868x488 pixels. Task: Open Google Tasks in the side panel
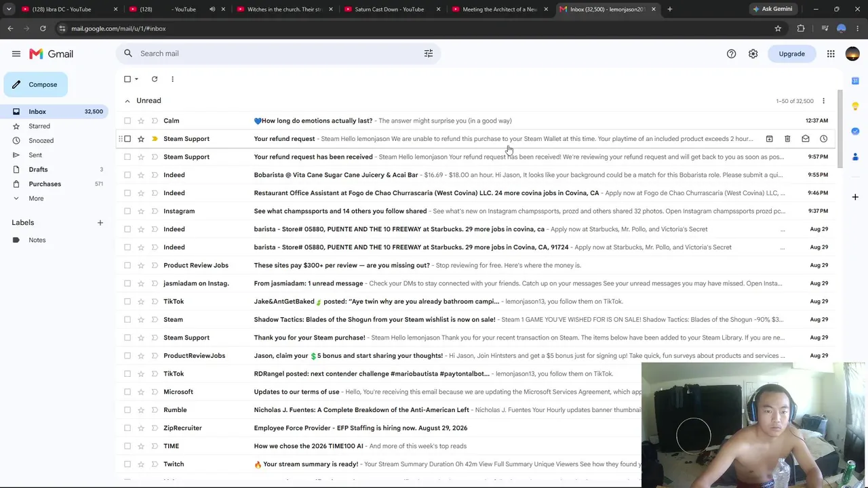pos(855,131)
